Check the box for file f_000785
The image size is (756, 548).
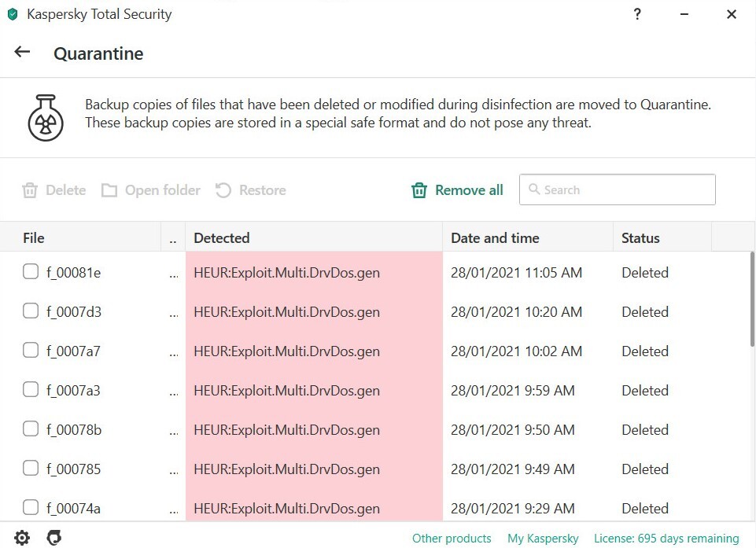31,468
